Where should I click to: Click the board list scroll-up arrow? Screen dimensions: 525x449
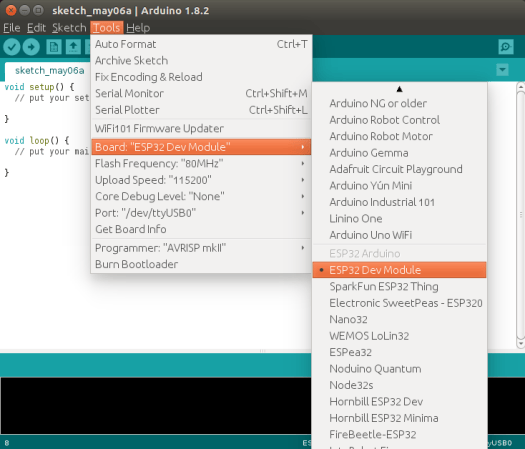click(x=399, y=89)
